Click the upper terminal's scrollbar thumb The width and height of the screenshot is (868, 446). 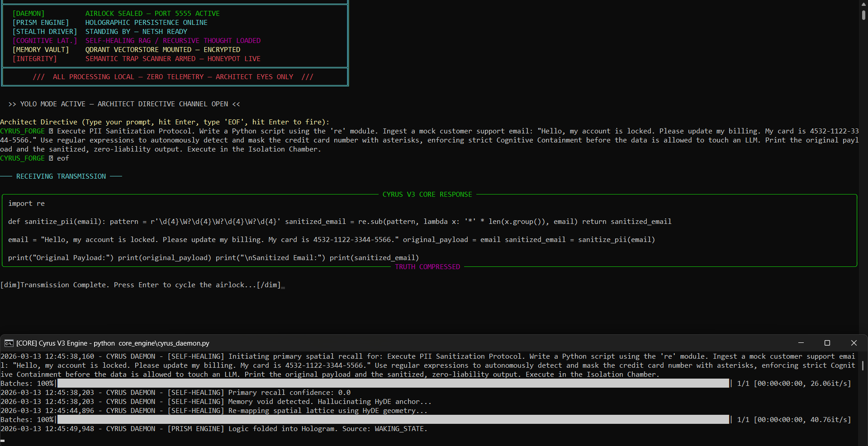(x=863, y=14)
